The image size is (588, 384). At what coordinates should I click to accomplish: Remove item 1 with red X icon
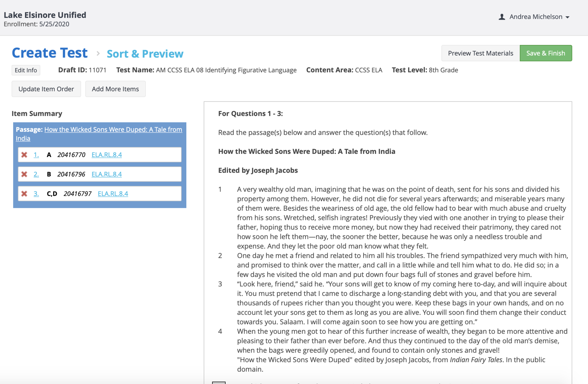pyautogui.click(x=24, y=155)
